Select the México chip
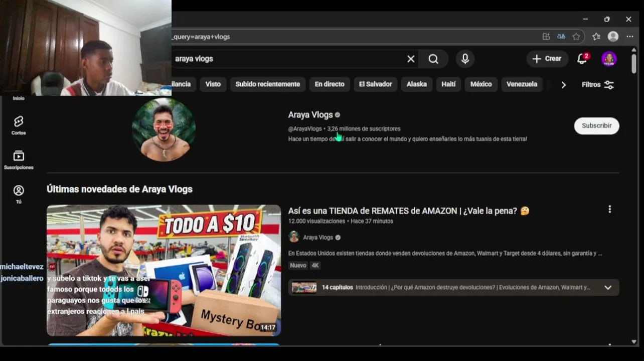644x361 pixels. tap(481, 84)
